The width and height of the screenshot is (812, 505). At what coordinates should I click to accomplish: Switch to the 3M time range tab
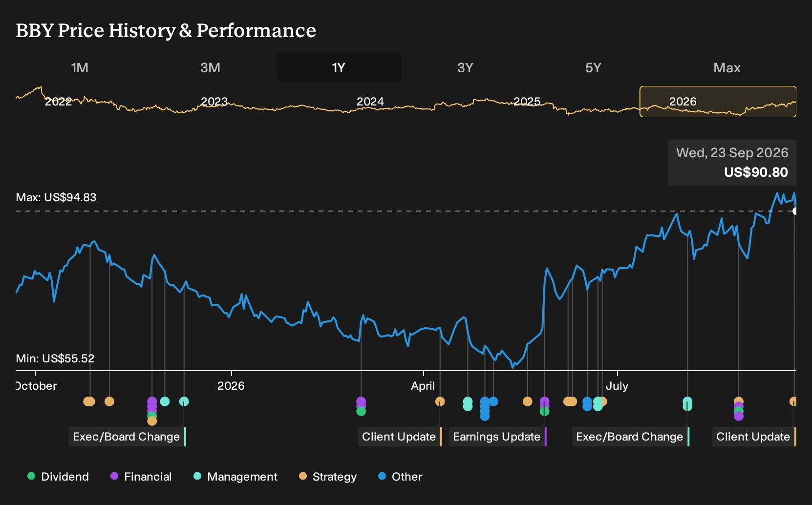tap(210, 67)
